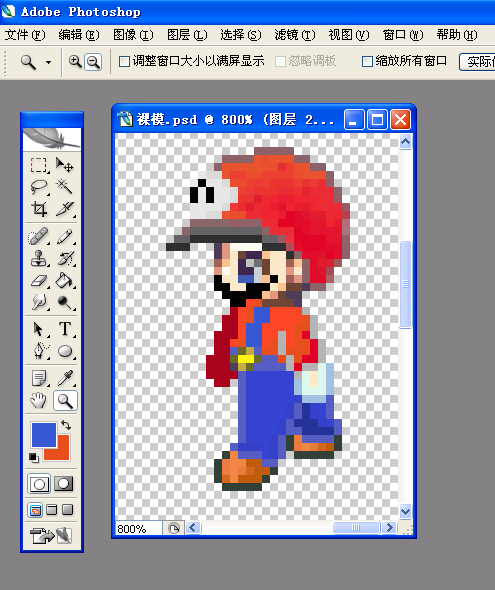
Task: Select the Crop tool
Action: click(x=39, y=208)
